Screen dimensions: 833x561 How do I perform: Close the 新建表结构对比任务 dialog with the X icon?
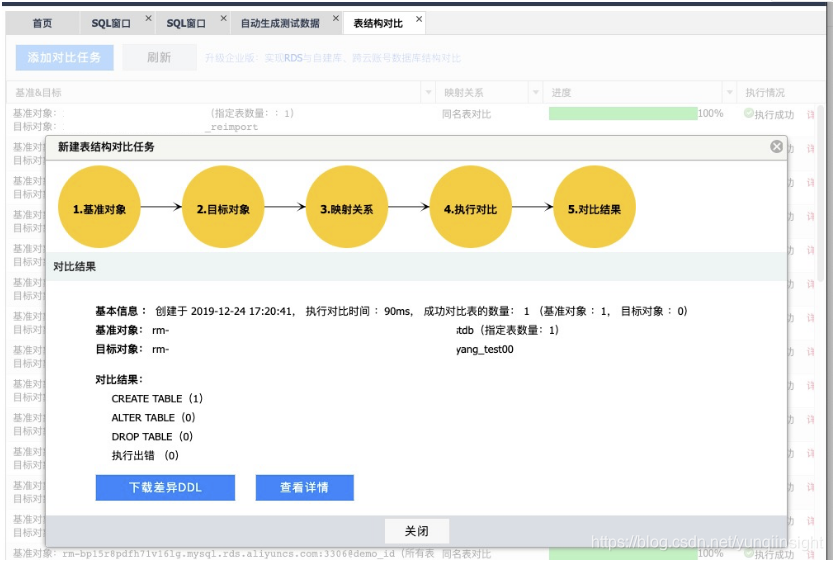coord(776,147)
